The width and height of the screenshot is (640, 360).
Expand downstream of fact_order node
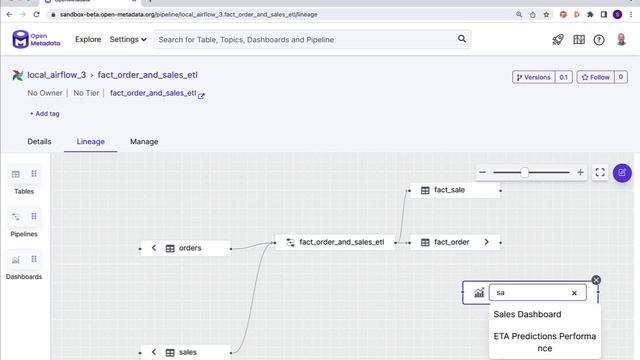click(487, 242)
